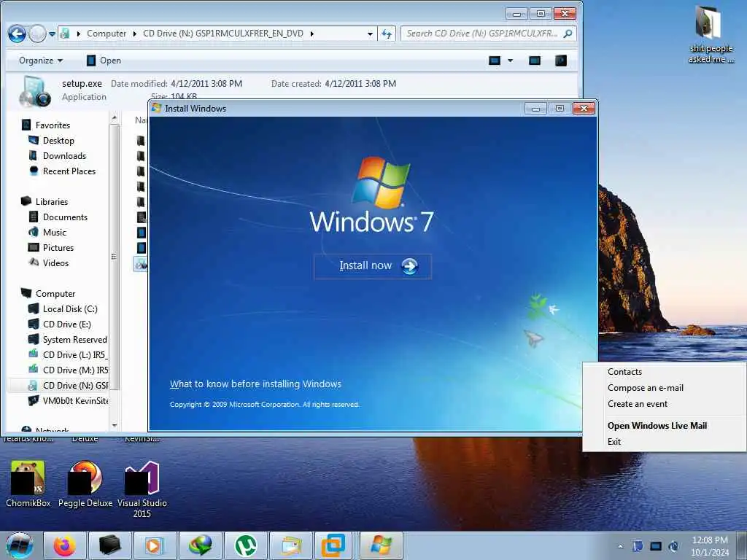Choose Exit from the tray menu

(x=614, y=442)
